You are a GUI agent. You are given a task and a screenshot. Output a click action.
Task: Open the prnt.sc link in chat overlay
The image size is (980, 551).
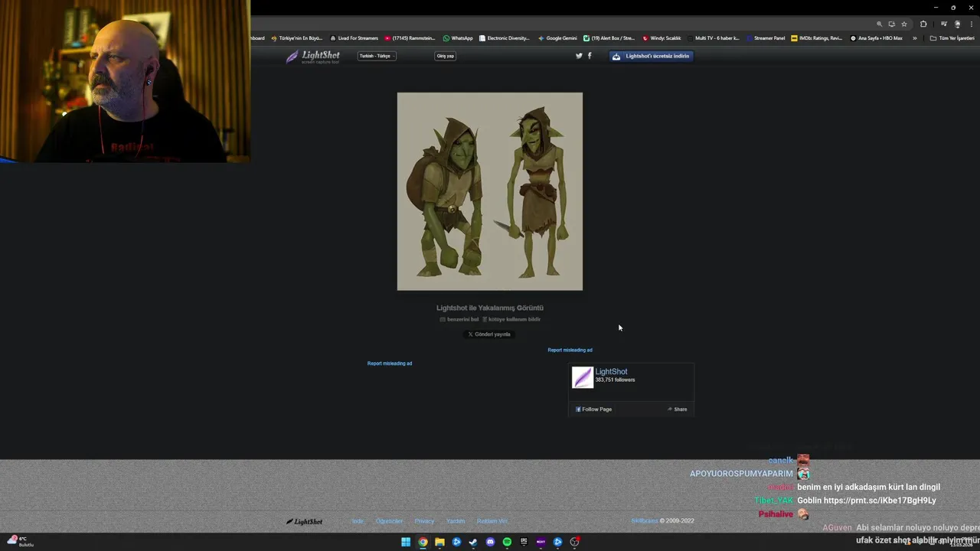coord(880,500)
